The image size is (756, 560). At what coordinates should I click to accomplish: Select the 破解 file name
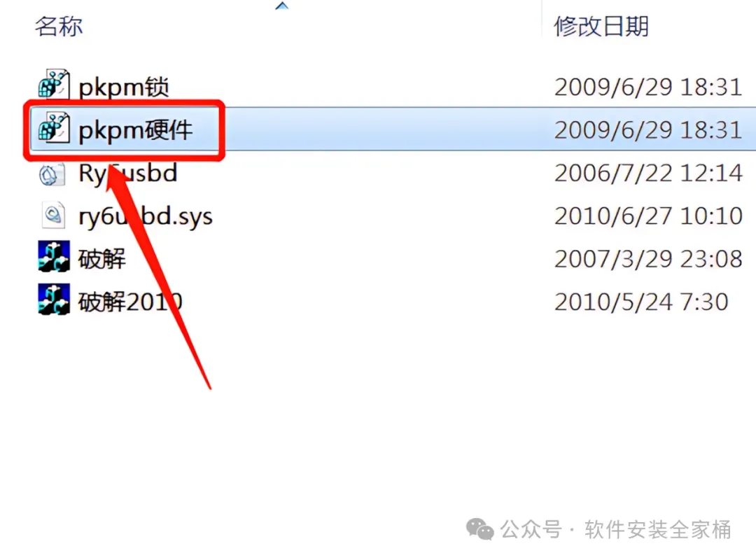tap(101, 259)
